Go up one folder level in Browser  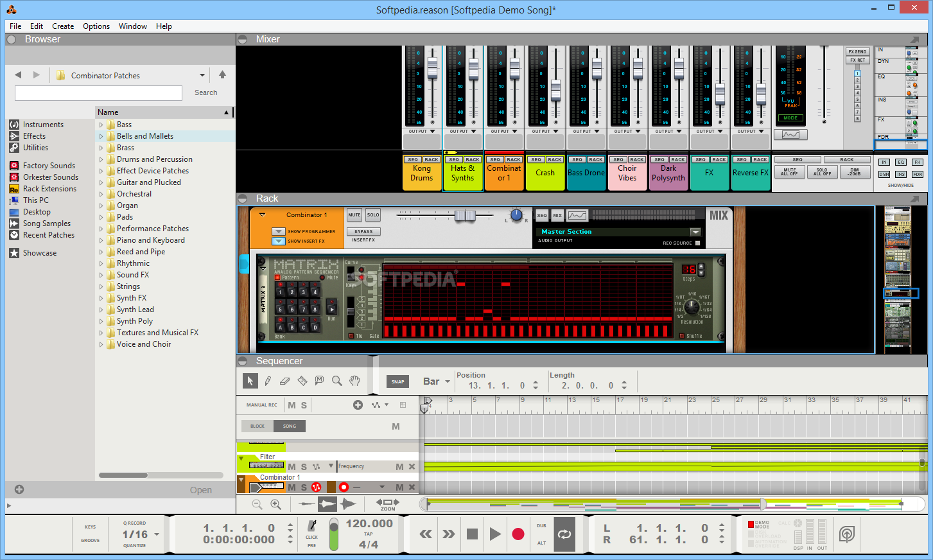[222, 74]
